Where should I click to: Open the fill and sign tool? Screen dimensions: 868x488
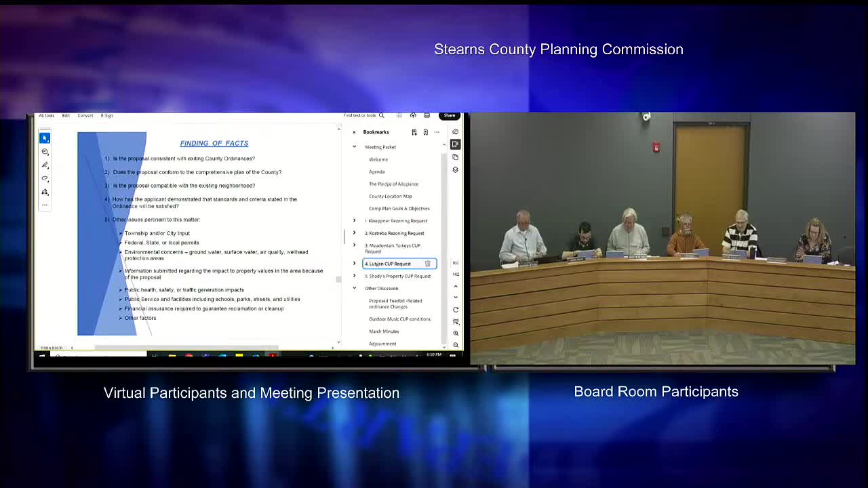pyautogui.click(x=45, y=192)
